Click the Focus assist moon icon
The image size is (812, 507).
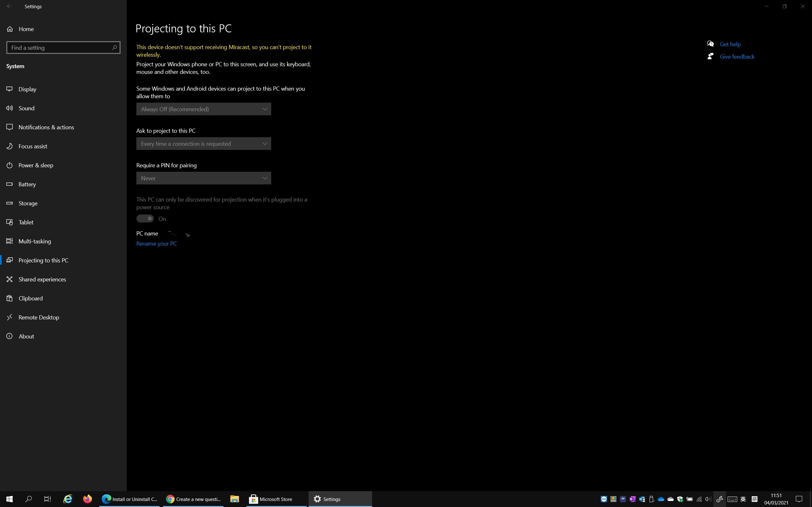pos(10,146)
